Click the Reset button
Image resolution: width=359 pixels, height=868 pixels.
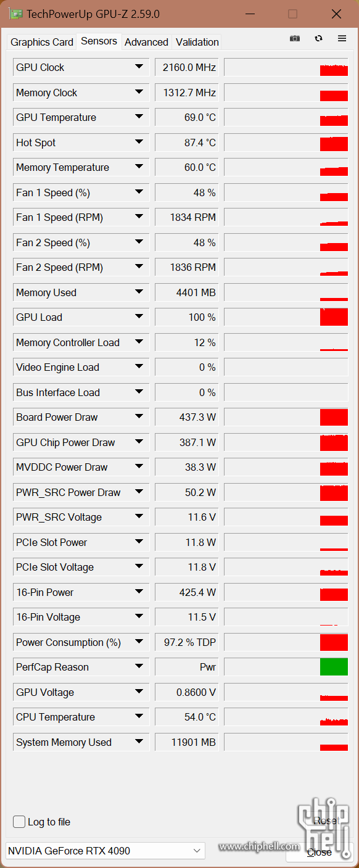pyautogui.click(x=326, y=820)
